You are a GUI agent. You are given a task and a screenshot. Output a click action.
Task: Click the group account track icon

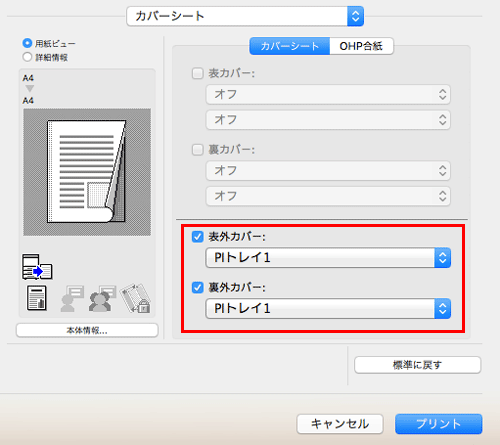[x=102, y=298]
